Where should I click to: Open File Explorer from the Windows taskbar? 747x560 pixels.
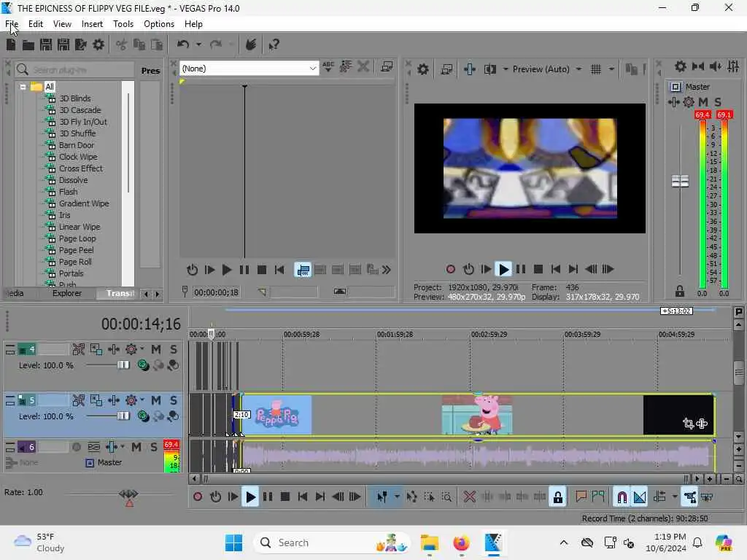coord(429,542)
